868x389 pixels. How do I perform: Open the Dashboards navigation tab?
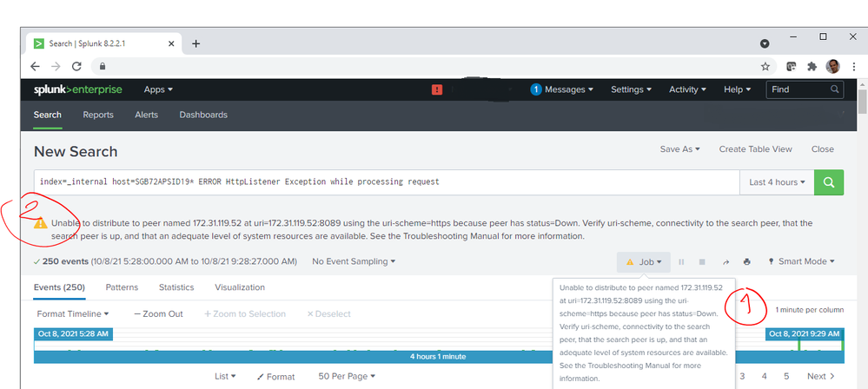click(x=203, y=115)
